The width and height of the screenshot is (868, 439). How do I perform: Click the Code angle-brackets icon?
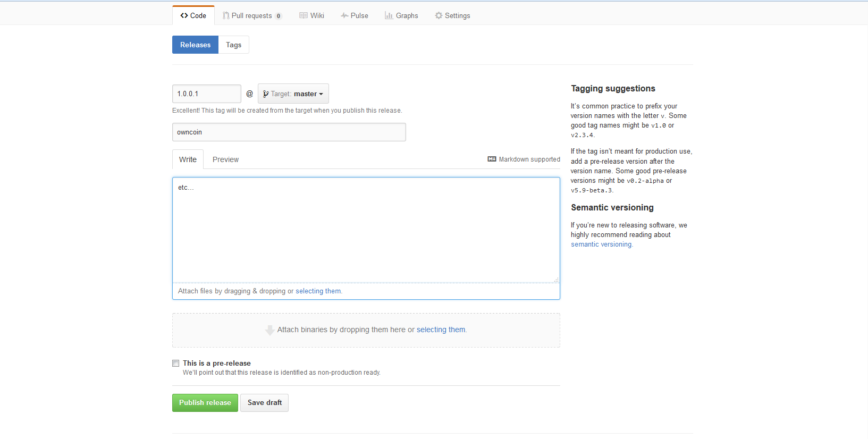pyautogui.click(x=184, y=15)
